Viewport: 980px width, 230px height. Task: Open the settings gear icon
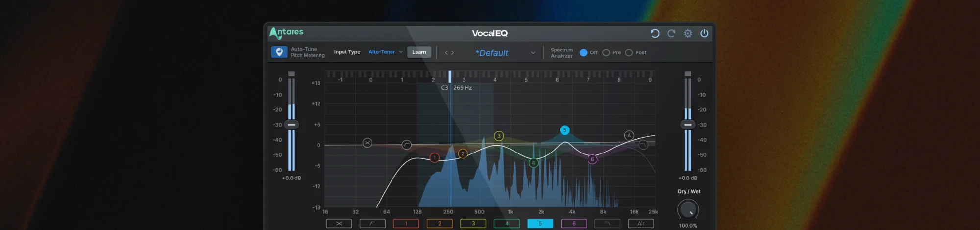[x=688, y=33]
